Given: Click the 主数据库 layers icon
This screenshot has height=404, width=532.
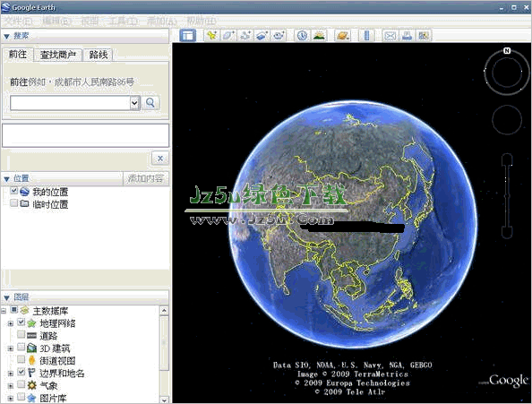Looking at the screenshot, I should point(24,310).
